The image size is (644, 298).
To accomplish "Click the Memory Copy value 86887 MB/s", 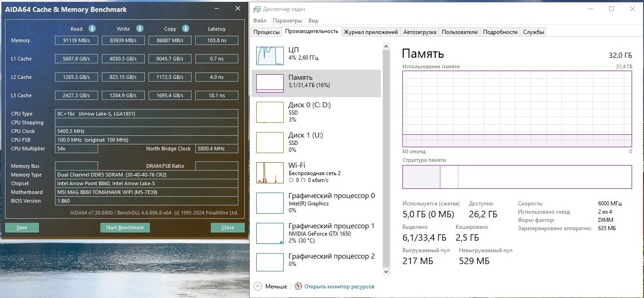I will (x=170, y=40).
